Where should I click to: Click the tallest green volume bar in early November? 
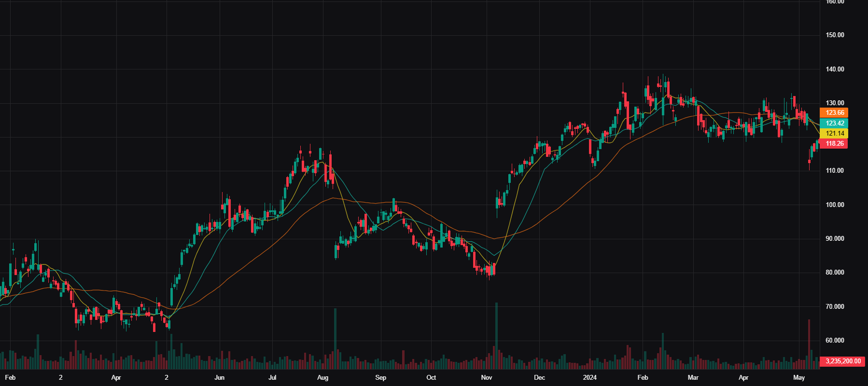coord(496,336)
